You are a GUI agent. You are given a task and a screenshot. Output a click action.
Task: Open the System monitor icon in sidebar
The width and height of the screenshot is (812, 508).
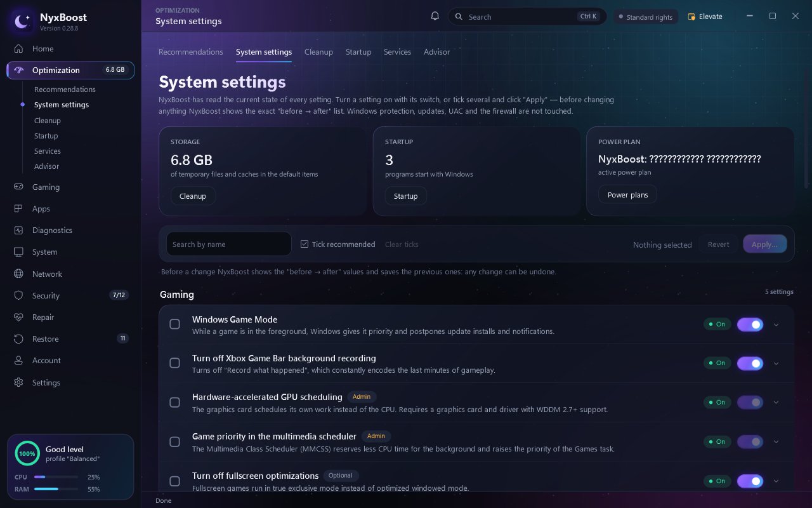(19, 252)
